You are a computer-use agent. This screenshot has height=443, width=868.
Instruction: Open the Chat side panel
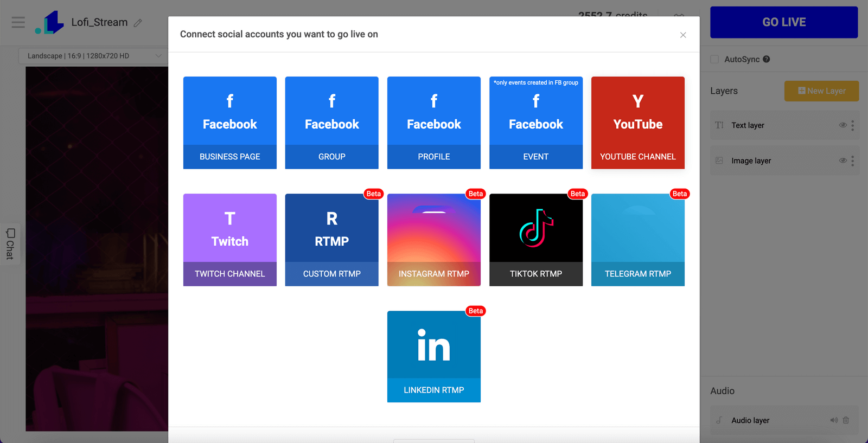coord(10,244)
